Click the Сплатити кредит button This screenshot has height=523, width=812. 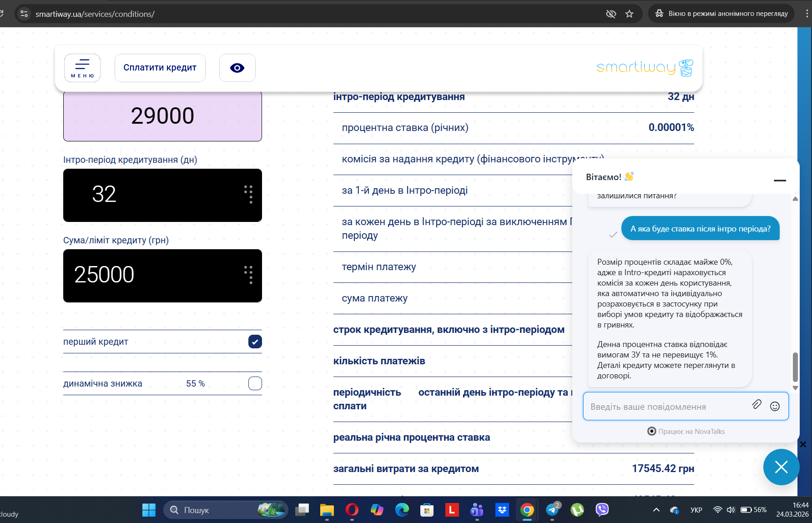tap(160, 68)
